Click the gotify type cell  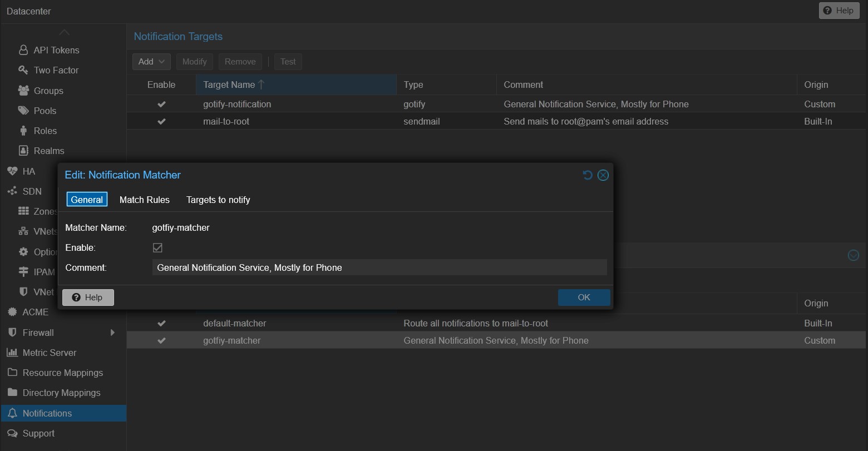[x=415, y=104]
